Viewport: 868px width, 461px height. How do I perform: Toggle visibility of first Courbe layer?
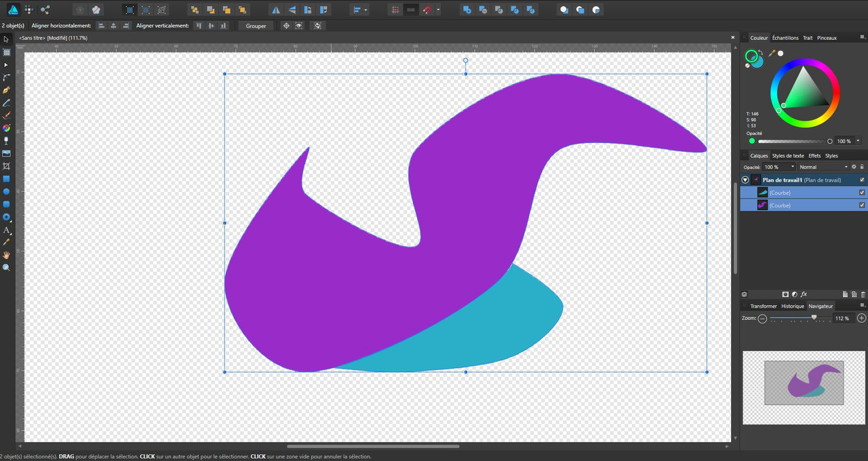tap(862, 193)
